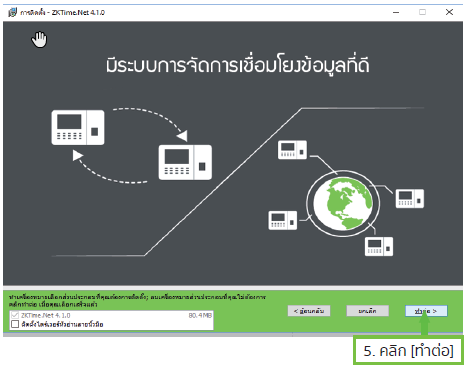This screenshot has width=471, height=370.
Task: Enable the fingerprint reader driver checkbox
Action: point(15,324)
